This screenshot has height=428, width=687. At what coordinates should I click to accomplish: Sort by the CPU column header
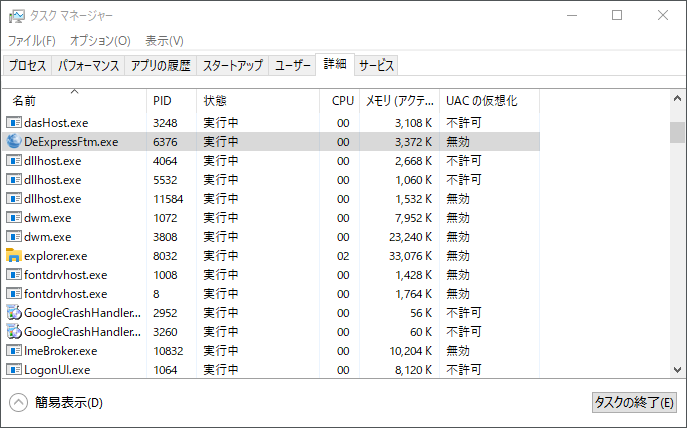tap(343, 101)
